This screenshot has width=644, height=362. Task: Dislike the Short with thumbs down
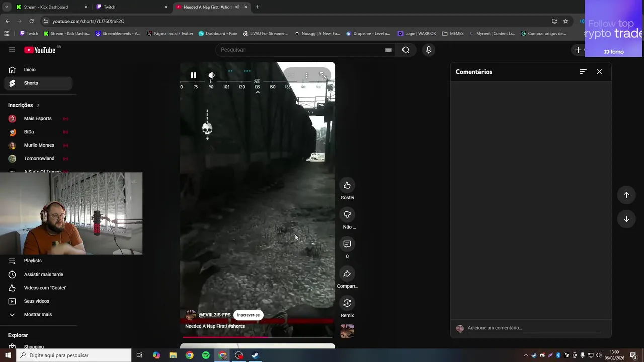[347, 215]
